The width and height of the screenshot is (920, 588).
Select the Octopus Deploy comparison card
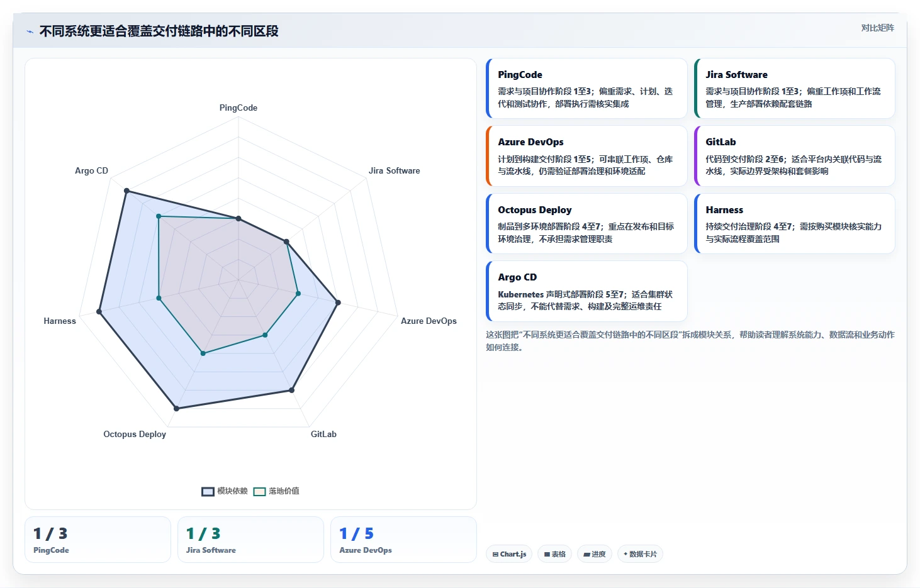586,224
